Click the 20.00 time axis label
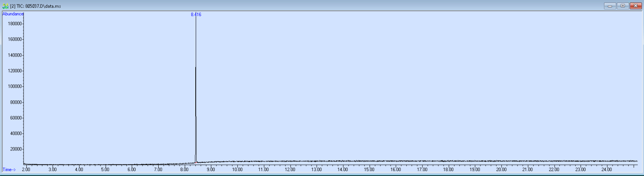 (501, 169)
